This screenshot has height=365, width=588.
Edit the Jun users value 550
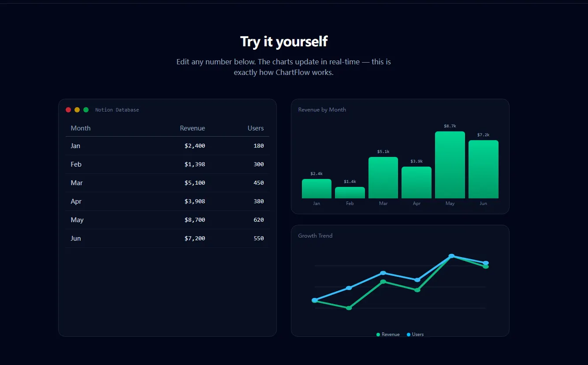[x=259, y=238]
